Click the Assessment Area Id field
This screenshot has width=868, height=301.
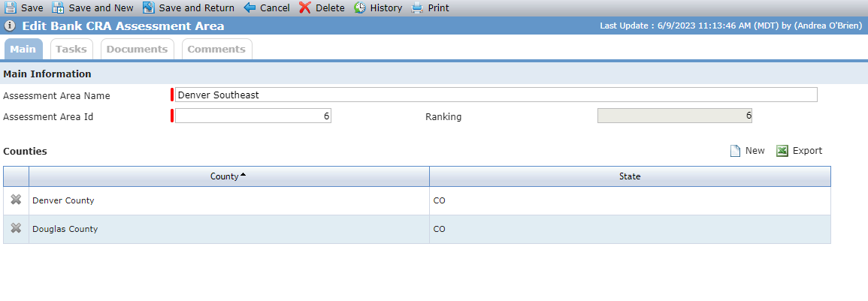click(253, 116)
